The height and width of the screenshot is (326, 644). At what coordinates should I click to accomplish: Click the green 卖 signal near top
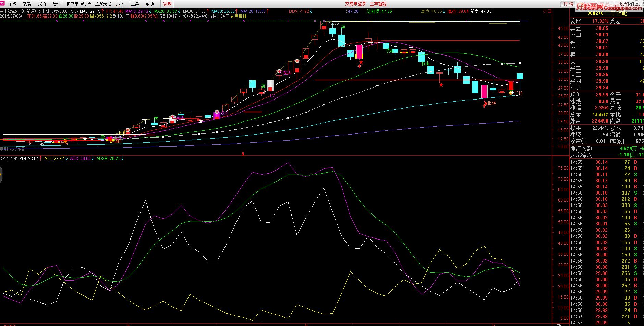(x=343, y=27)
